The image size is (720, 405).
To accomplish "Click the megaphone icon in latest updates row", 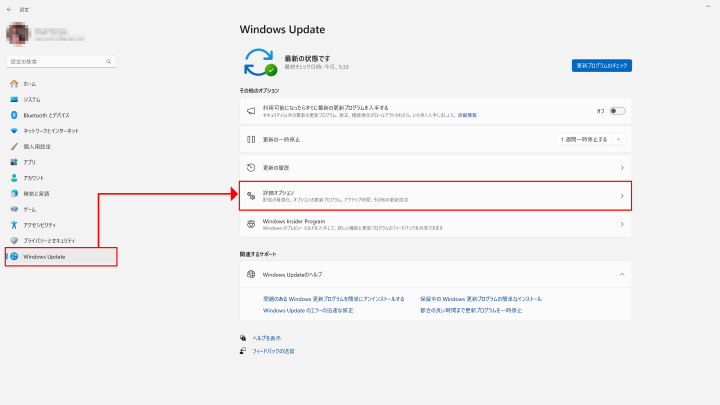I will [x=251, y=111].
